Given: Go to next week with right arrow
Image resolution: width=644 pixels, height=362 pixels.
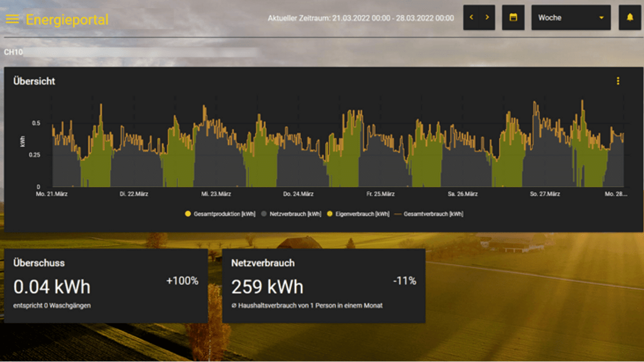Looking at the screenshot, I should click(x=487, y=17).
